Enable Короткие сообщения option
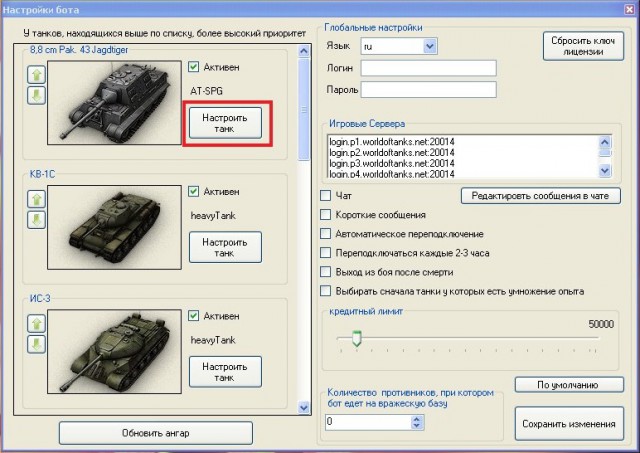 point(325,215)
